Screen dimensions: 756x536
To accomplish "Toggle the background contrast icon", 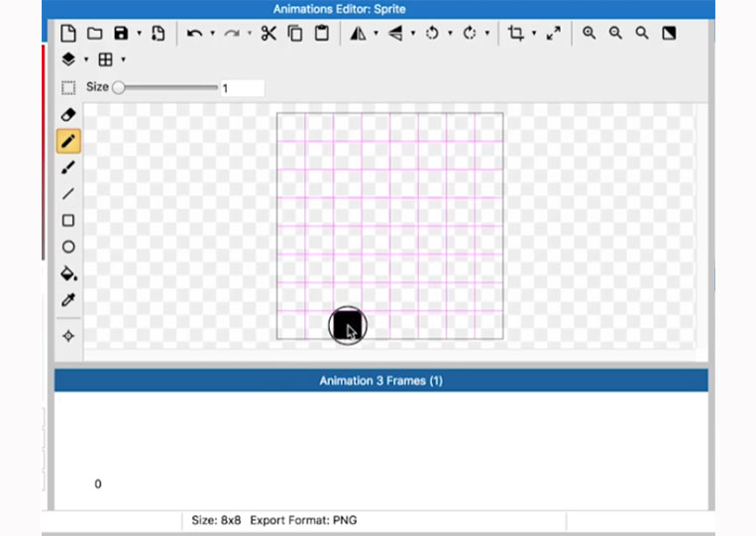I will coord(669,33).
